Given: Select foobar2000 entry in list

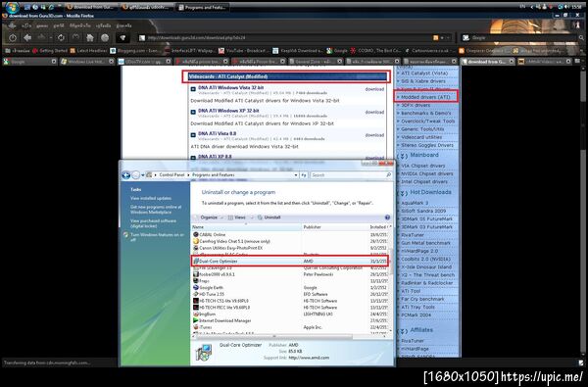Looking at the screenshot, I should (x=290, y=274).
